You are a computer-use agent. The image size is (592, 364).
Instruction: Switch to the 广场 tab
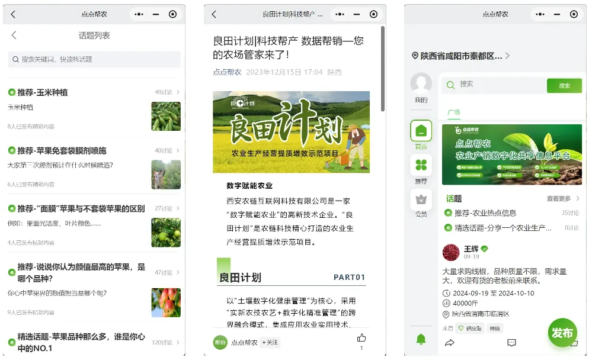click(x=454, y=112)
